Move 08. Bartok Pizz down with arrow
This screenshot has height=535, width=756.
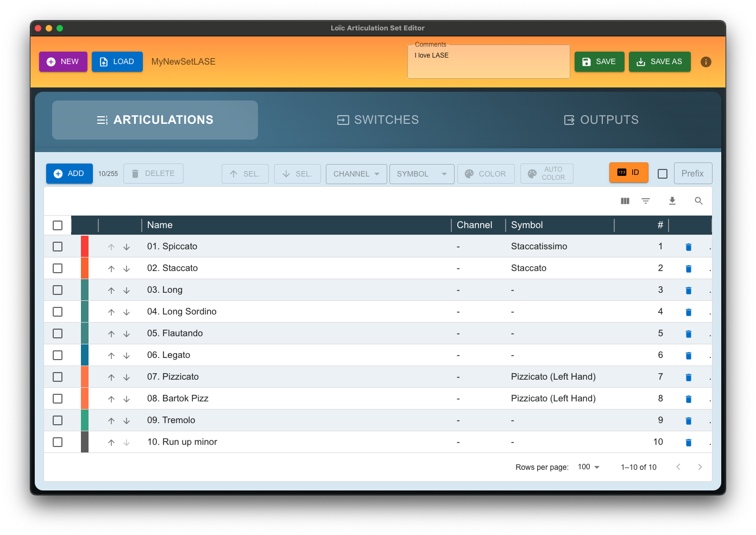click(127, 399)
